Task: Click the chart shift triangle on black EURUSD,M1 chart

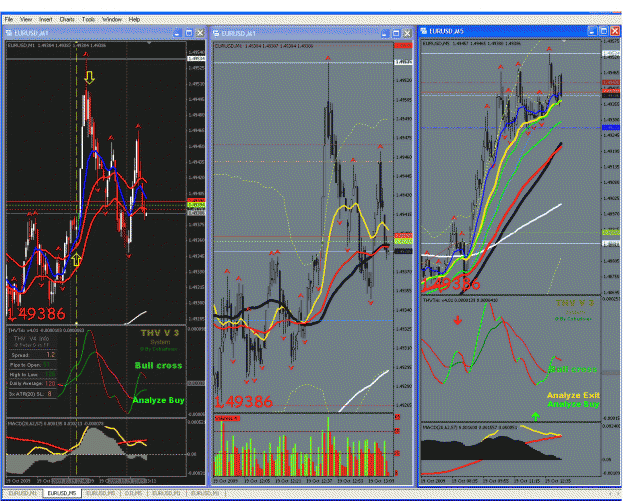Action: 149,42
